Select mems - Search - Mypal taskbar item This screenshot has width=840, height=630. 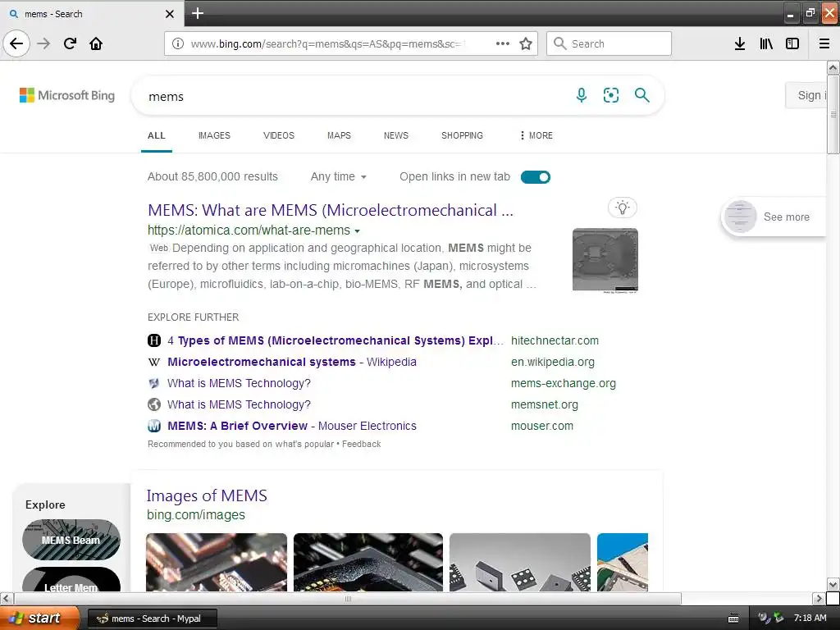pos(153,619)
